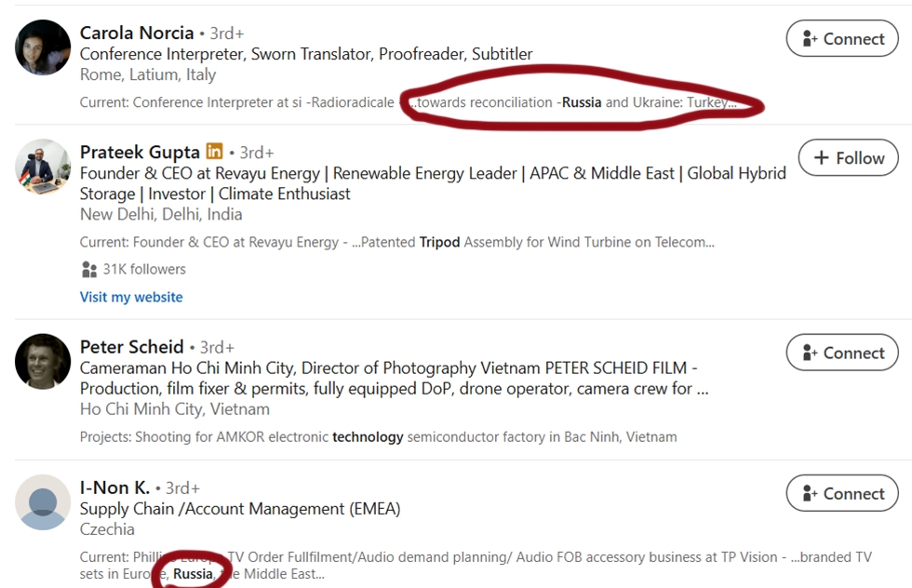
Task: Open I-Non K.'s profile name link
Action: coord(114,488)
